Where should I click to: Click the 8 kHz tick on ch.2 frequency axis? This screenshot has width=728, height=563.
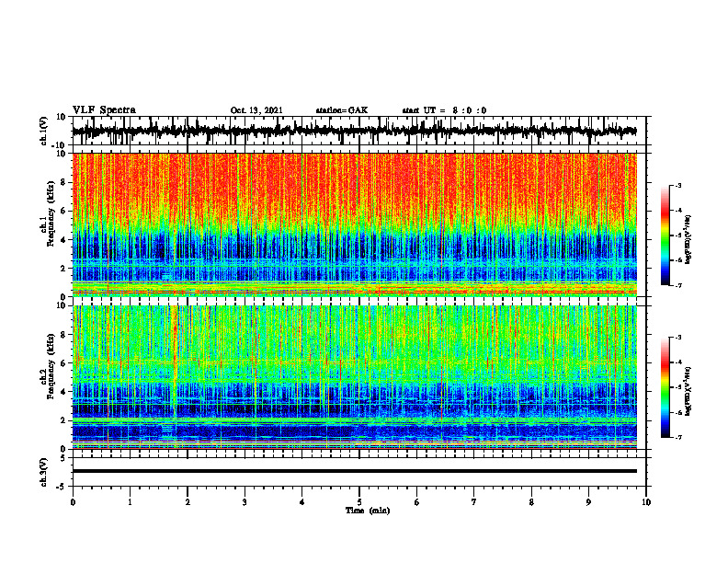click(63, 335)
